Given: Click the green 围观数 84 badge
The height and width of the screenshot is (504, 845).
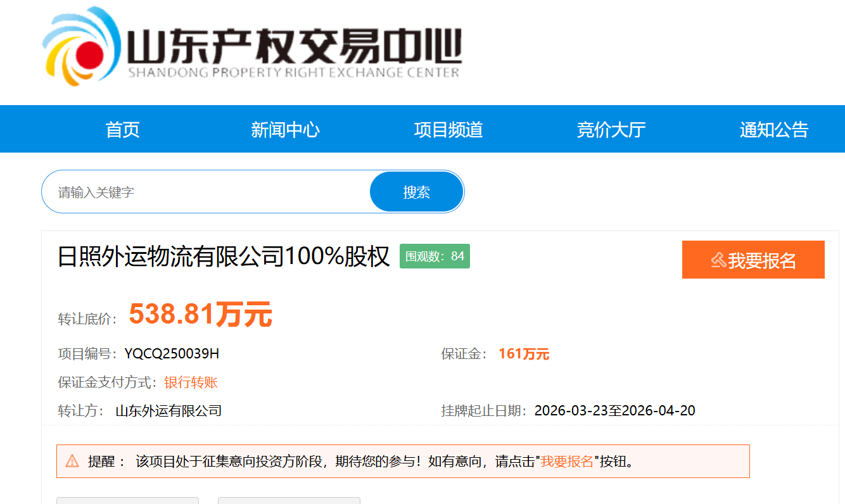Looking at the screenshot, I should point(435,256).
